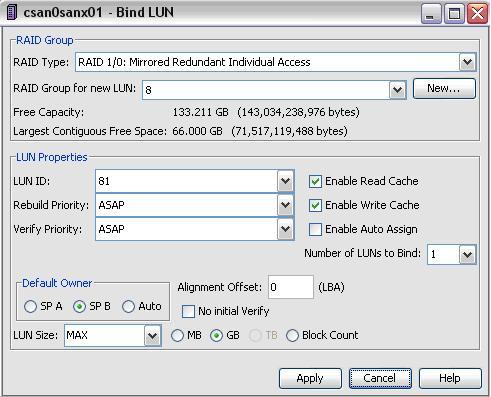Open the LUN ID dropdown

[x=285, y=181]
